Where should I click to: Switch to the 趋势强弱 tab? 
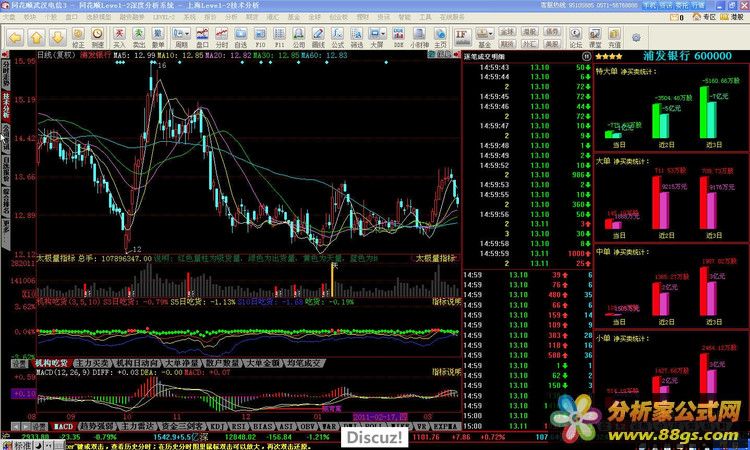[97, 426]
